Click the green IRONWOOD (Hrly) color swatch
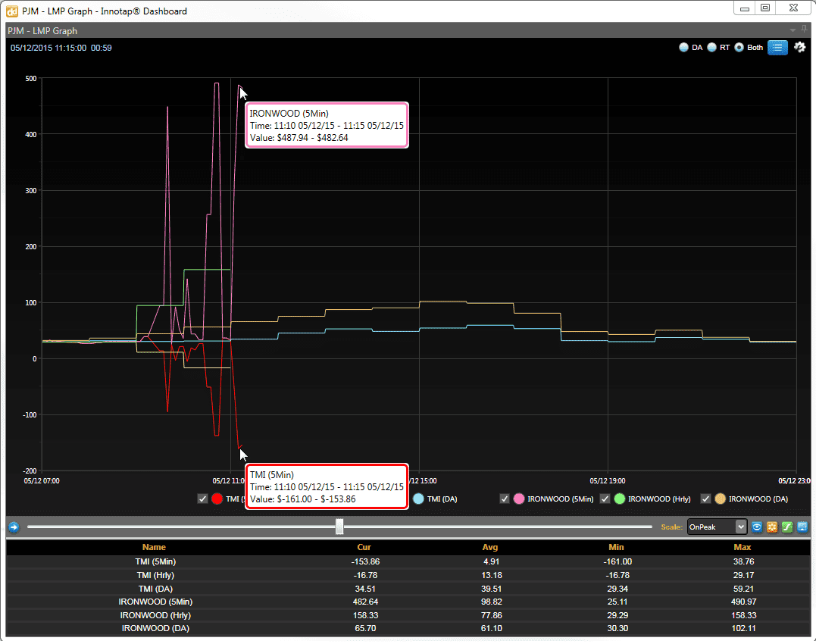Viewport: 816px width, 644px height. (619, 499)
